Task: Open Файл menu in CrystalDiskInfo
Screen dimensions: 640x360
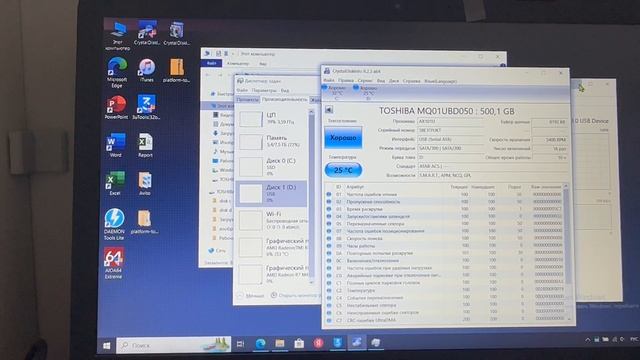Action: click(329, 80)
